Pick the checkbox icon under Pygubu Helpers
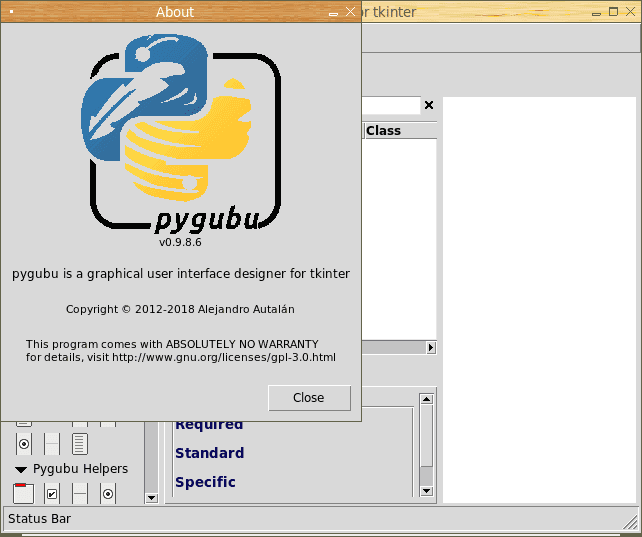The image size is (642, 537). (52, 493)
